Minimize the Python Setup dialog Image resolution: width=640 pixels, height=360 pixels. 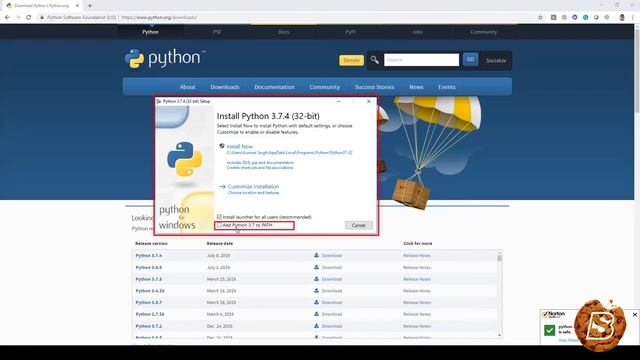(338, 101)
